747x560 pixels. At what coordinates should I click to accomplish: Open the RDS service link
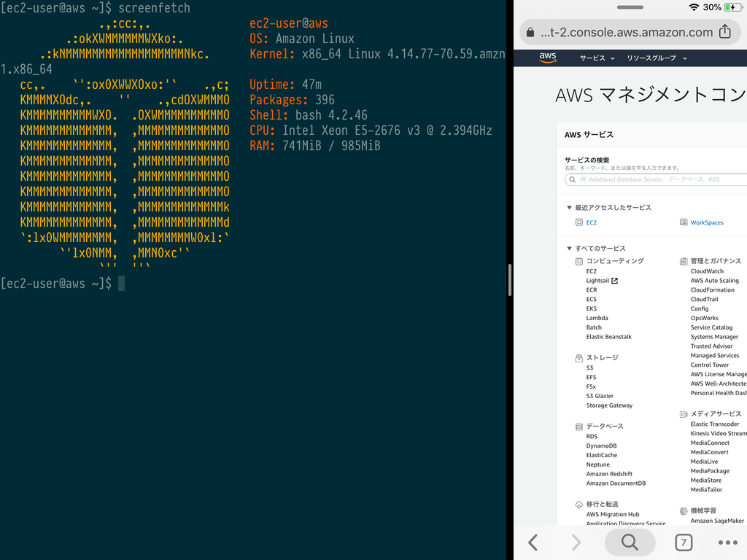[592, 437]
